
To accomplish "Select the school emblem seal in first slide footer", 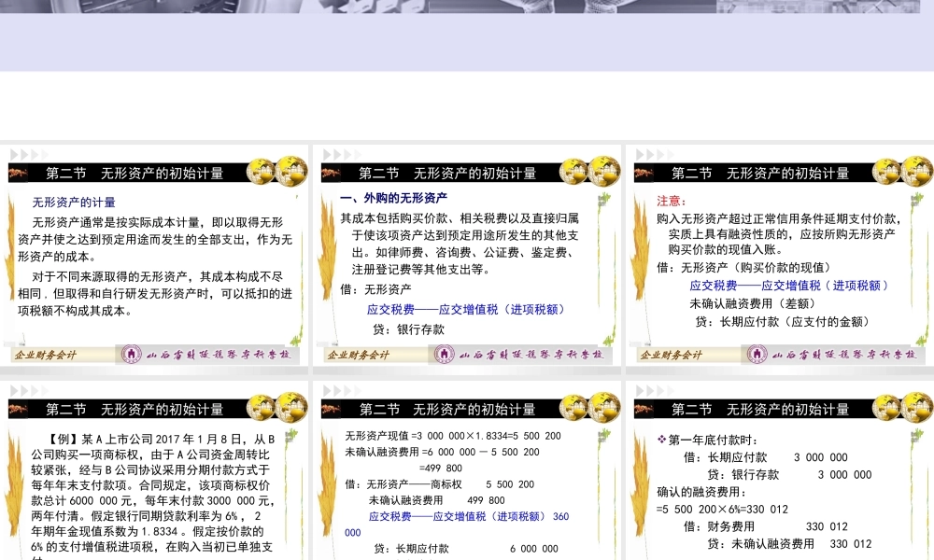I will [x=131, y=356].
